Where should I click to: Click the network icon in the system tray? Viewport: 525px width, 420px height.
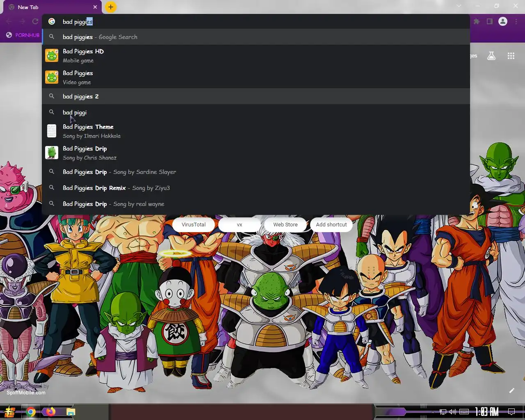point(443,412)
